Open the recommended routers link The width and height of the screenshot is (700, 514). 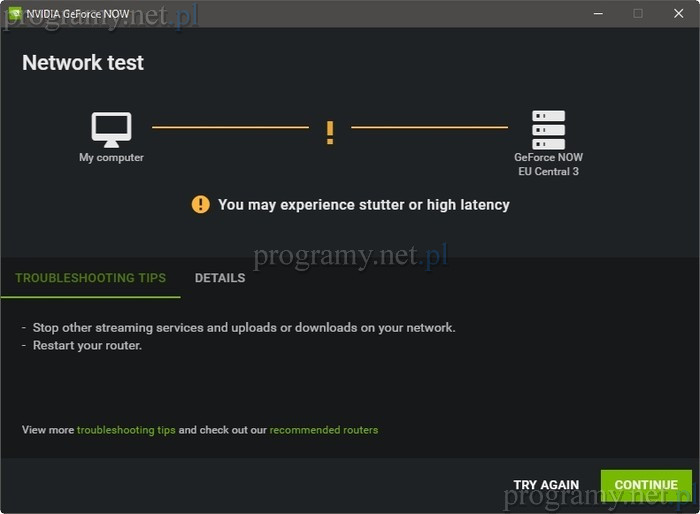(324, 430)
